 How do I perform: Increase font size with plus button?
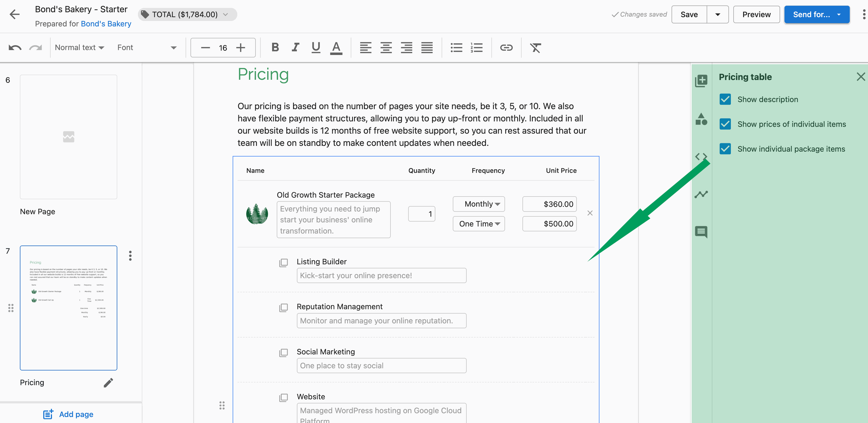click(241, 48)
